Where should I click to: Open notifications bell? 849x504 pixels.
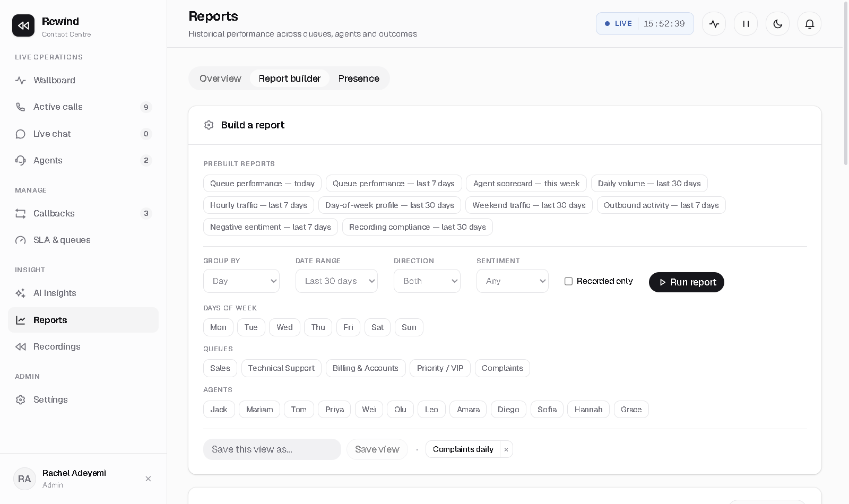[810, 24]
